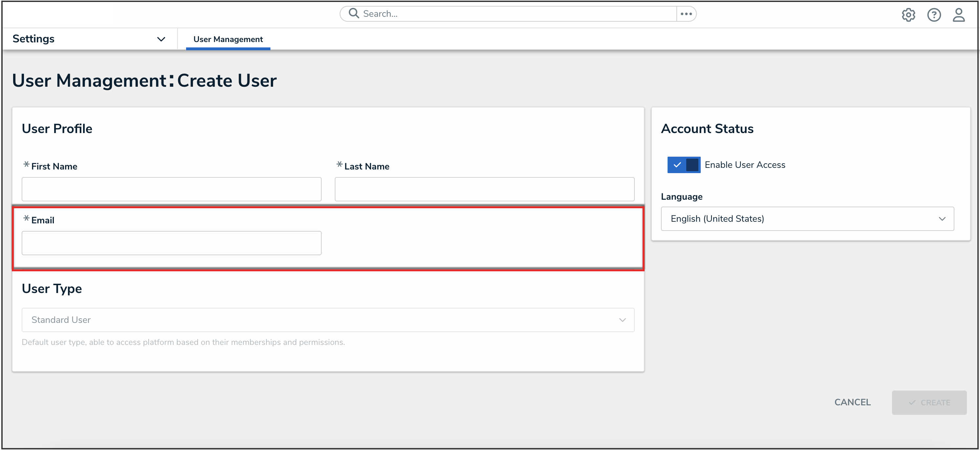Select the User Management tab
Viewport: 980px width, 450px height.
click(228, 39)
